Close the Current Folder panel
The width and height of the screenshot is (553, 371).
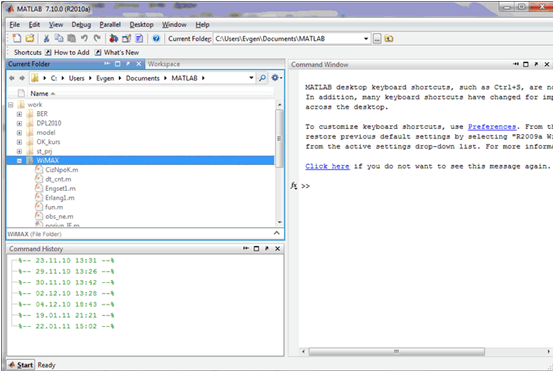(x=139, y=64)
